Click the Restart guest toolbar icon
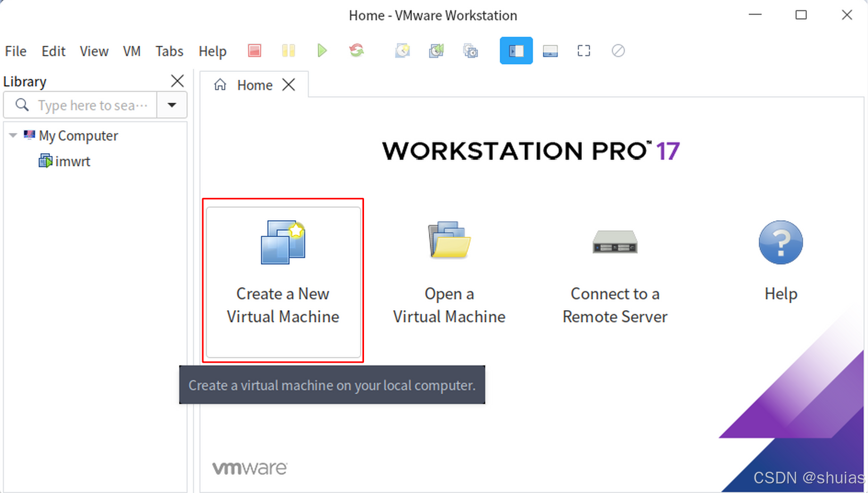The image size is (868, 493). [x=357, y=51]
